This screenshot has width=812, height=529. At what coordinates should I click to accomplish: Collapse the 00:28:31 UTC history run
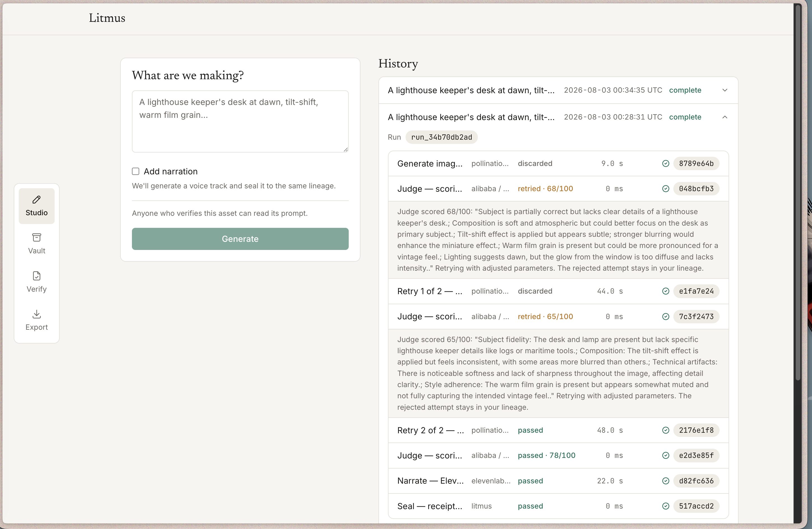[x=725, y=117]
